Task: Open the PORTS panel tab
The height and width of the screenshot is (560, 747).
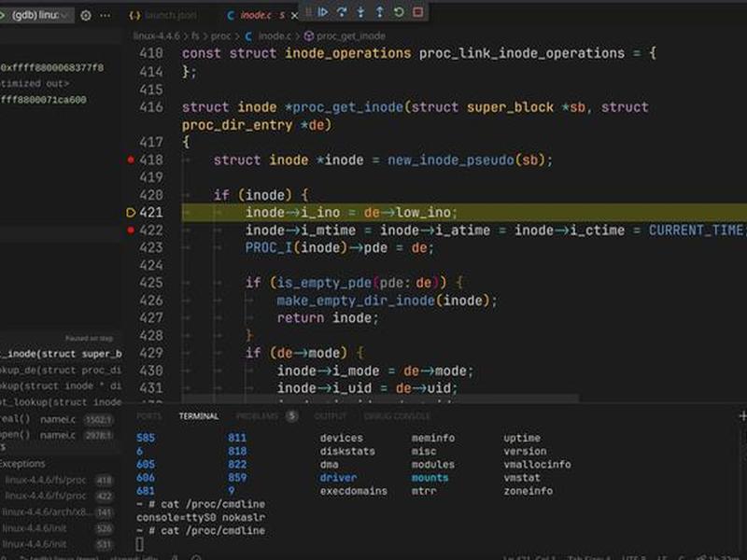Action: pyautogui.click(x=148, y=416)
